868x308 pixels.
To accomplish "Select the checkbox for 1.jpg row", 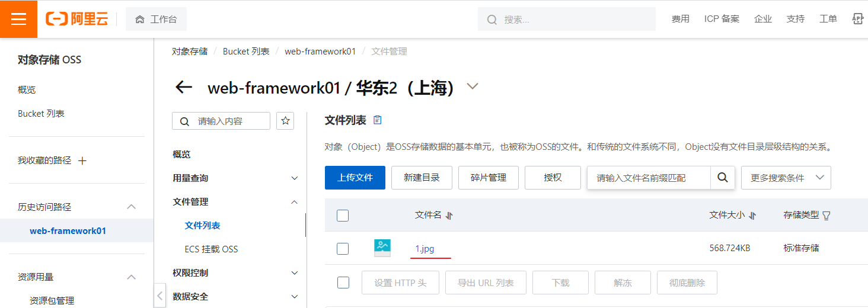I will [343, 249].
